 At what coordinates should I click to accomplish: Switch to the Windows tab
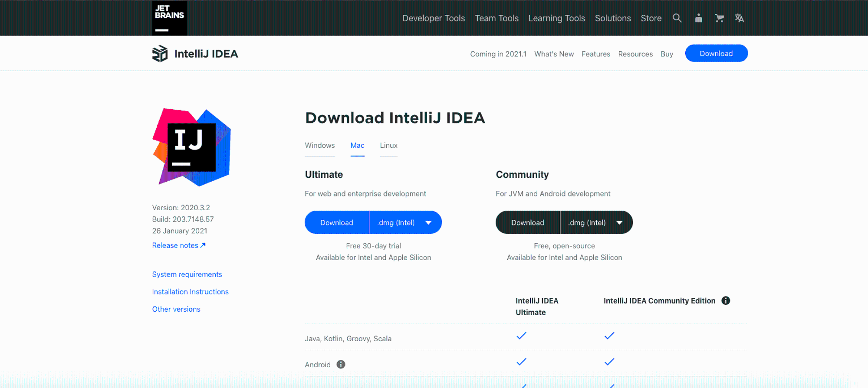tap(320, 146)
